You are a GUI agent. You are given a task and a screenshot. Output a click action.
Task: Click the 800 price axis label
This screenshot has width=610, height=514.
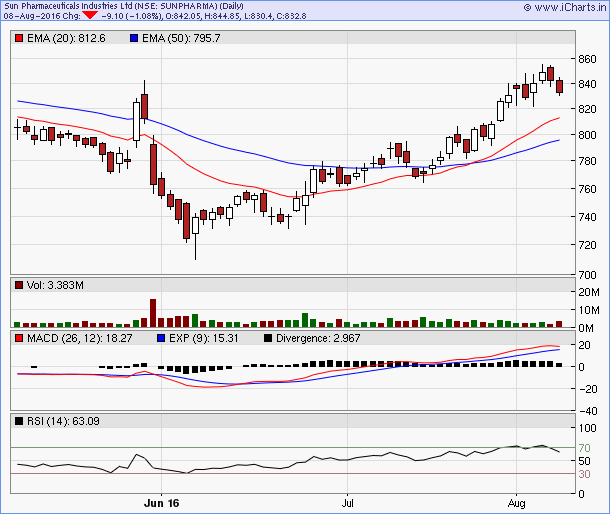pos(587,135)
